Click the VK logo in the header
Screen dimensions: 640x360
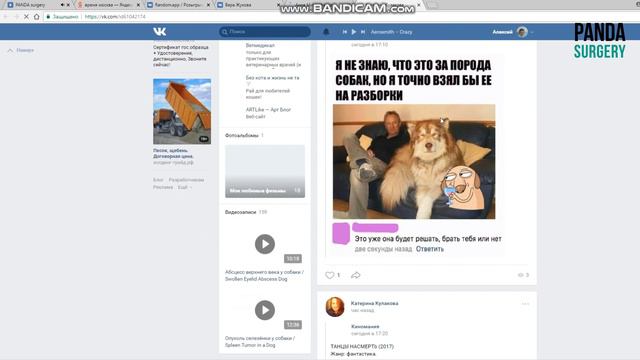(160, 31)
